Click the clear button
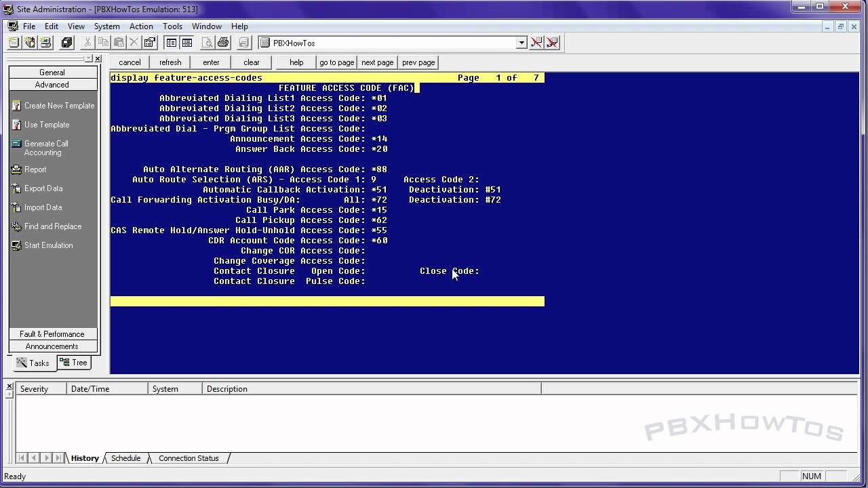Viewport: 868px width, 488px height. 252,62
